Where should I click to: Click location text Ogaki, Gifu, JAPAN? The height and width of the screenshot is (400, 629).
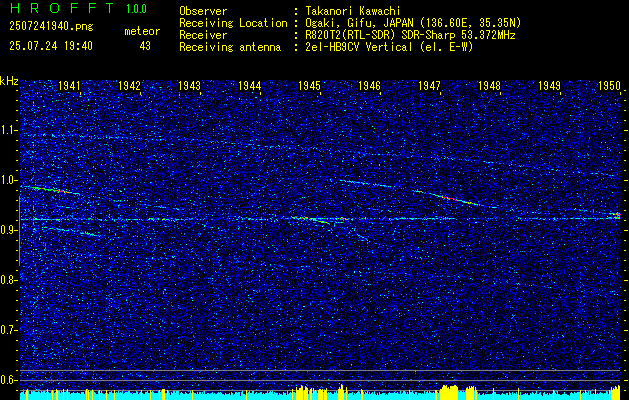(x=358, y=23)
